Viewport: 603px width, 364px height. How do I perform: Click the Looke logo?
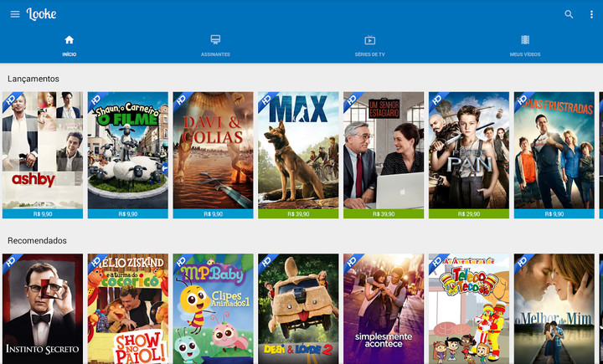tap(41, 14)
